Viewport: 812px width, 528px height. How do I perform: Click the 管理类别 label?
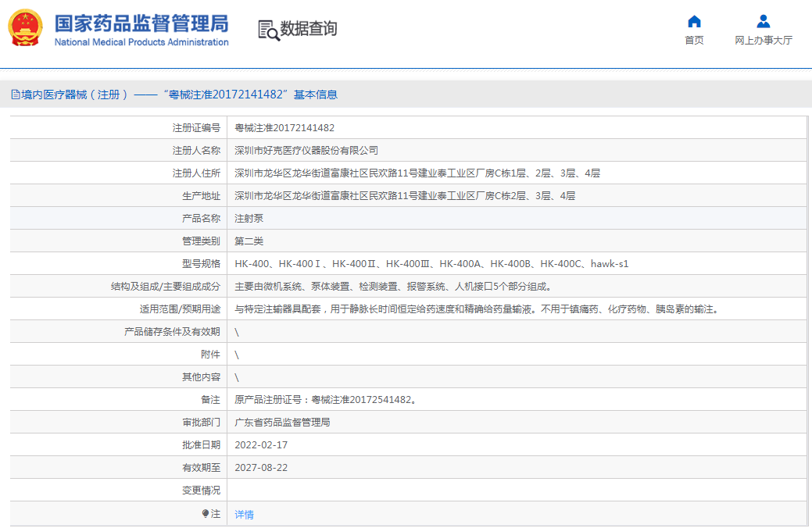[201, 241]
